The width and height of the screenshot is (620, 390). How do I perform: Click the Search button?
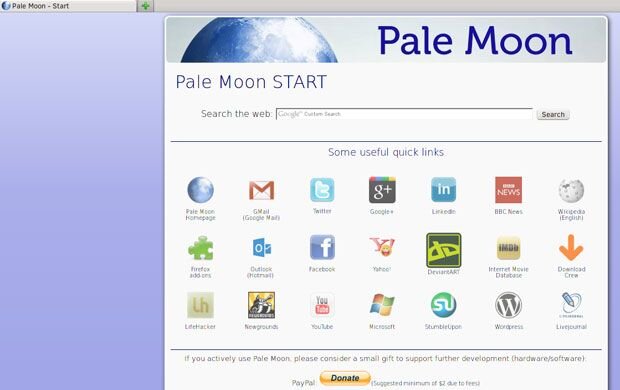click(x=553, y=114)
